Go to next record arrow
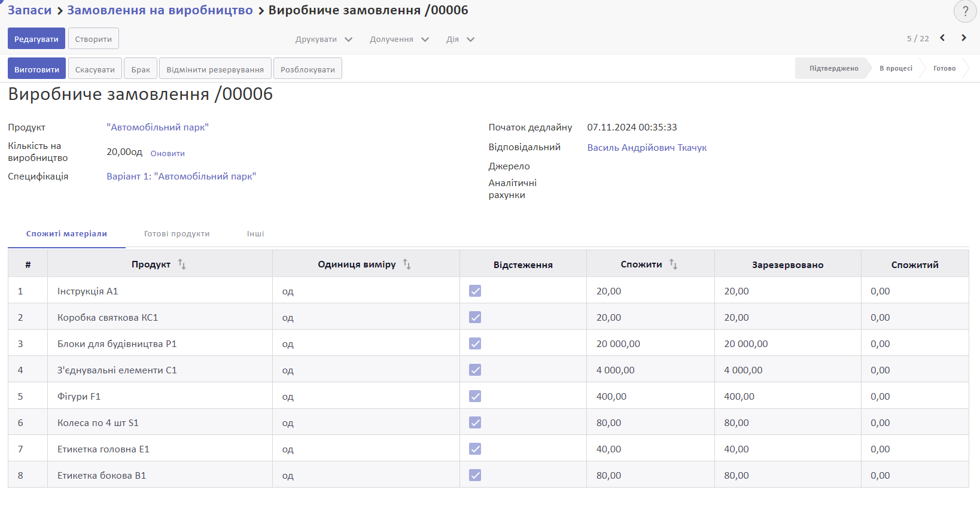 point(964,38)
